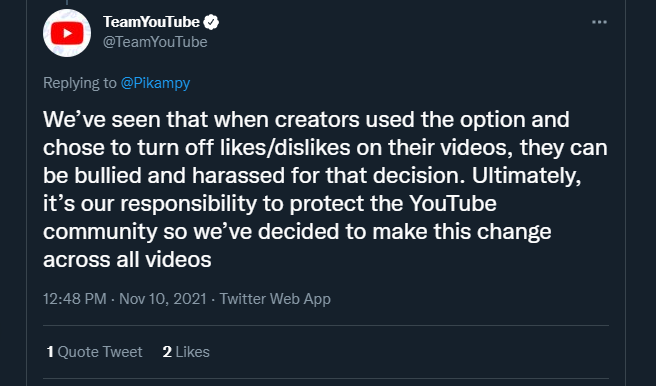This screenshot has height=386, width=656.
Task: Open the 12:48 PM timestamp link
Action: 74,299
